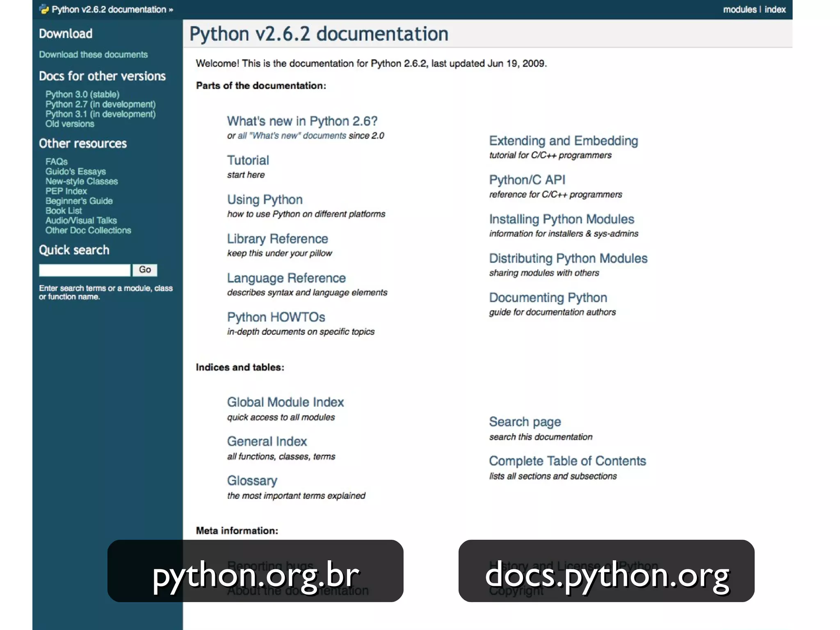Screen dimensions: 840x630
Task: Click 'in-depth documents on specific topics' text
Action: tap(301, 332)
